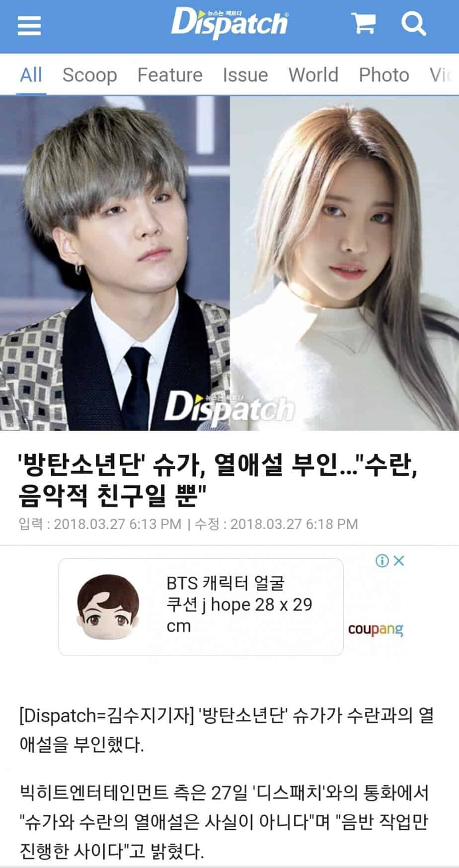Tap the photo of the woman in the white sweater

coord(344,263)
